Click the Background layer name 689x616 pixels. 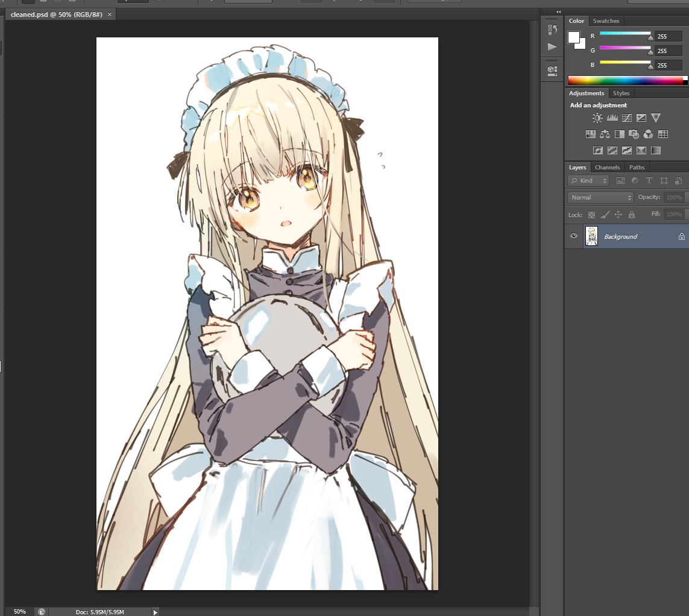620,236
